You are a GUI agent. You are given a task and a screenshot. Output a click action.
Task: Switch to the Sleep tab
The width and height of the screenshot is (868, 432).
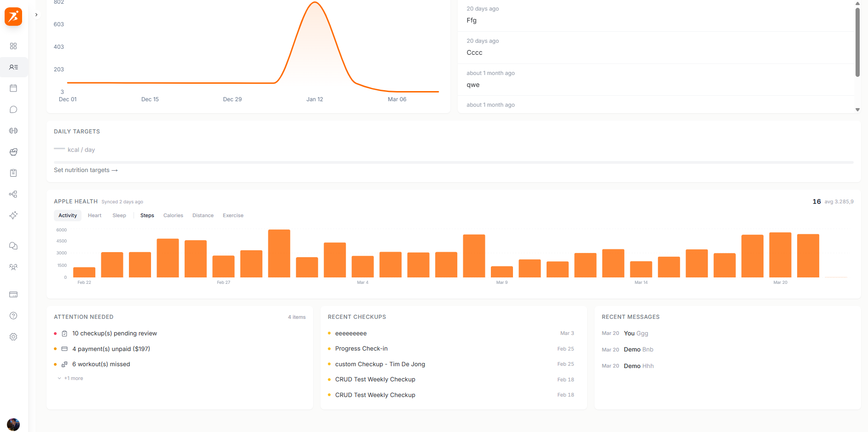[x=119, y=215]
